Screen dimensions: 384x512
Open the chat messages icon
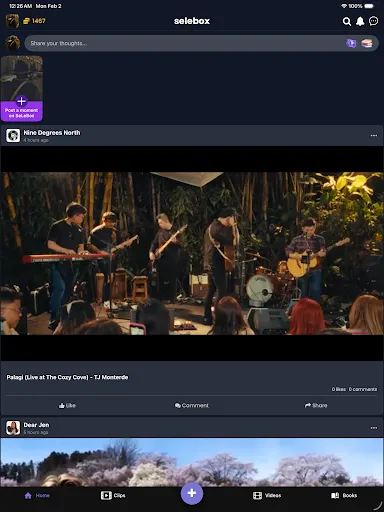coord(373,21)
